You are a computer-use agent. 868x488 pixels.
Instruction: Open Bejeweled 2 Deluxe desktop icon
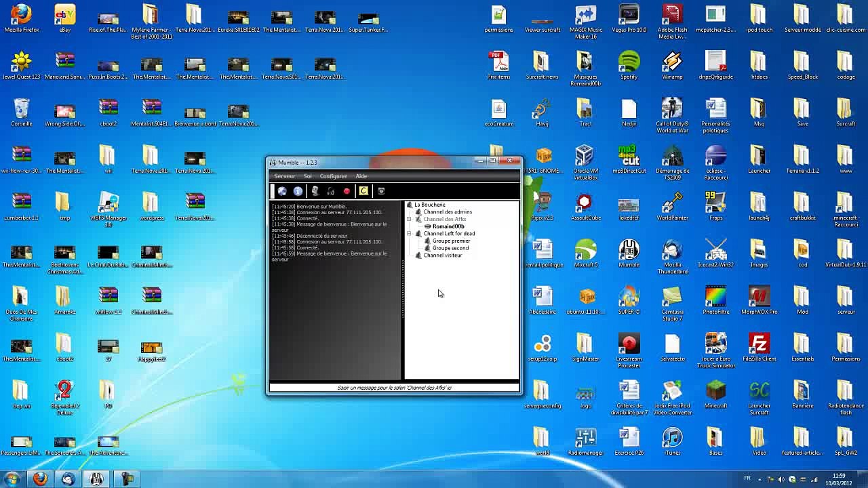coord(64,397)
